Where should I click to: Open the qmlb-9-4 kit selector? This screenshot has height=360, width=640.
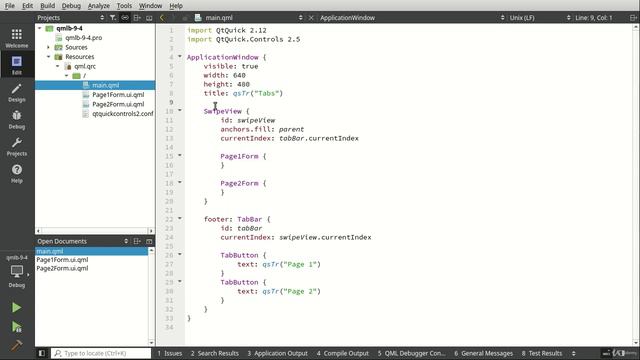17,271
